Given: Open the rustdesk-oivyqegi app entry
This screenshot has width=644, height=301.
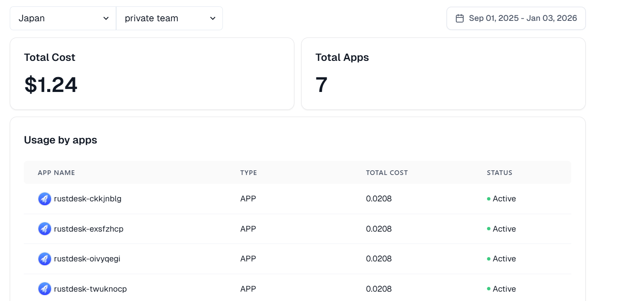Looking at the screenshot, I should click(x=87, y=259).
